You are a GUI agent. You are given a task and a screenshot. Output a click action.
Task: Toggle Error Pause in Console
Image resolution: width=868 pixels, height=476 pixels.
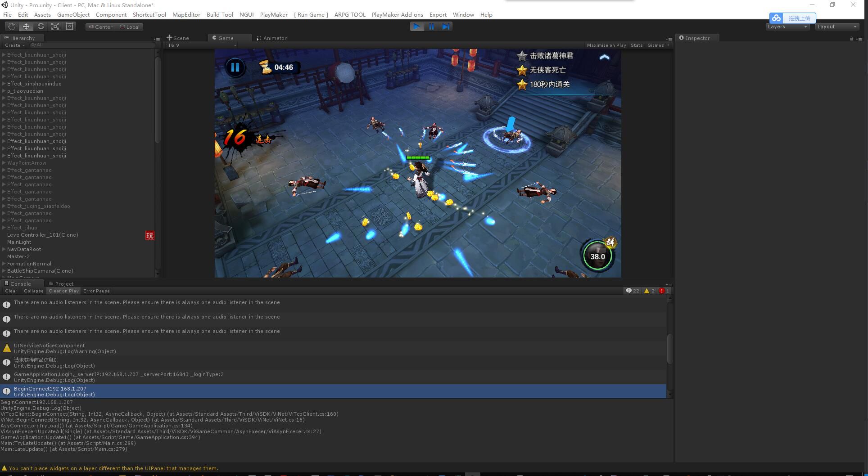click(96, 291)
